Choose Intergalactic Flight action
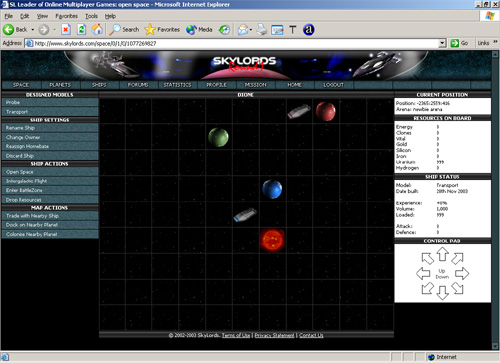The width and height of the screenshot is (500, 363). coord(50,181)
